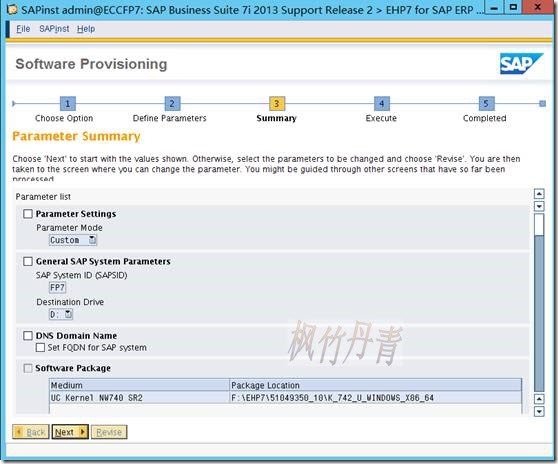Close the SAPinst window
Image resolution: width=558 pixels, height=464 pixels.
point(538,8)
